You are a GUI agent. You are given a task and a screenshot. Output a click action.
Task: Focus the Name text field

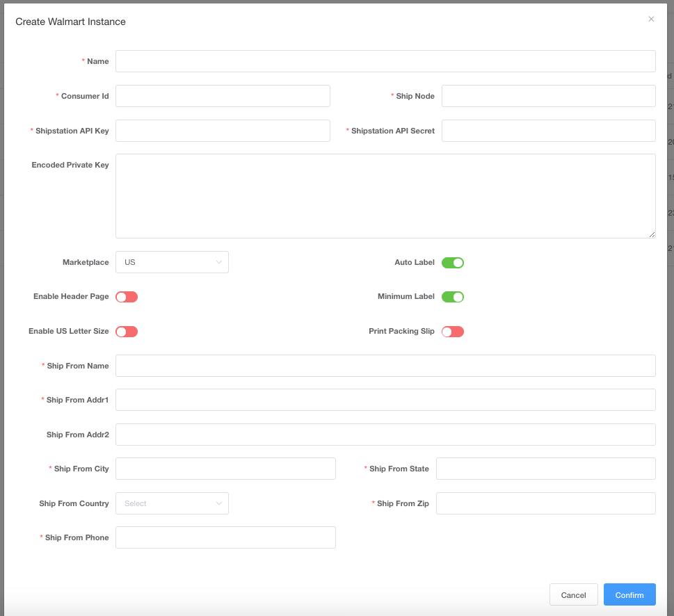pos(385,61)
